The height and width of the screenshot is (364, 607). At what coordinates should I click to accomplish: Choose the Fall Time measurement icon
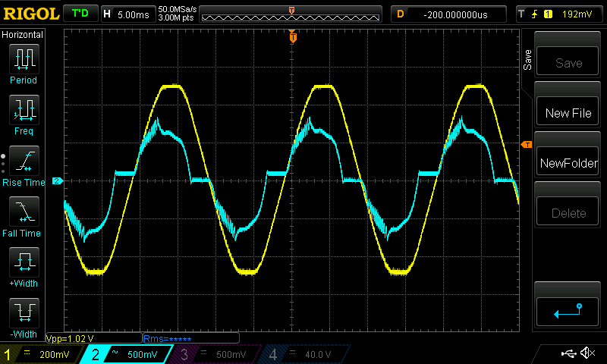[x=24, y=212]
